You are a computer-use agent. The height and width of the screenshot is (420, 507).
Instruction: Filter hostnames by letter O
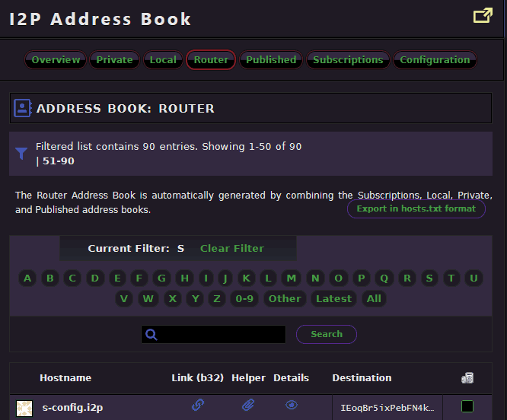339,278
